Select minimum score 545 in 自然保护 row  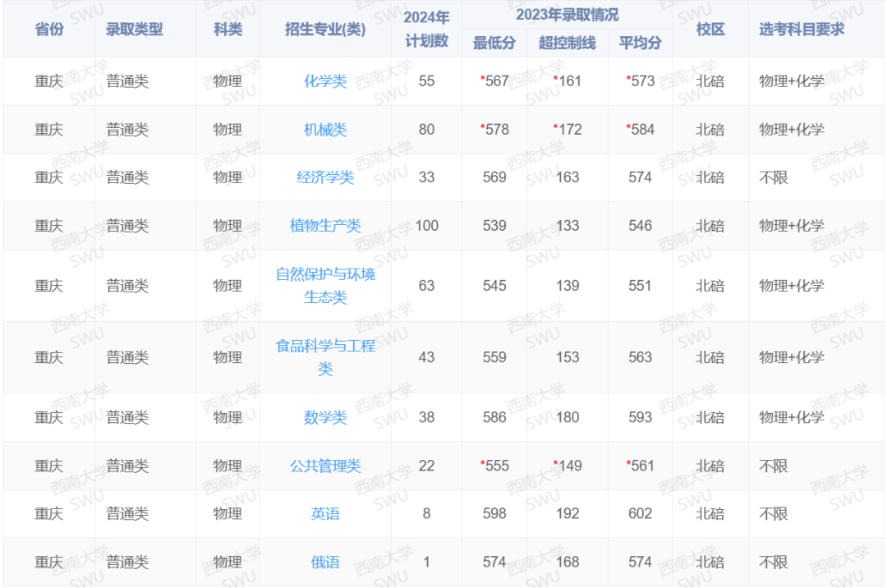494,286
